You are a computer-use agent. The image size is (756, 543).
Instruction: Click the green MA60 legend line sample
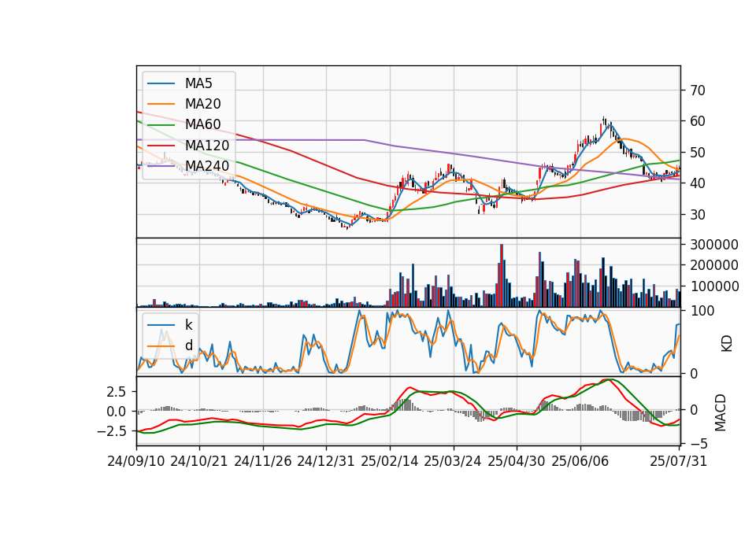pyautogui.click(x=161, y=125)
